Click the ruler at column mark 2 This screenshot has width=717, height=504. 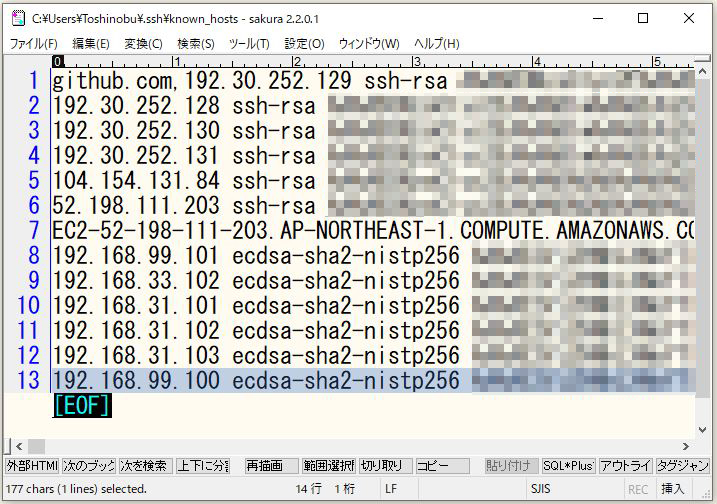pyautogui.click(x=296, y=61)
